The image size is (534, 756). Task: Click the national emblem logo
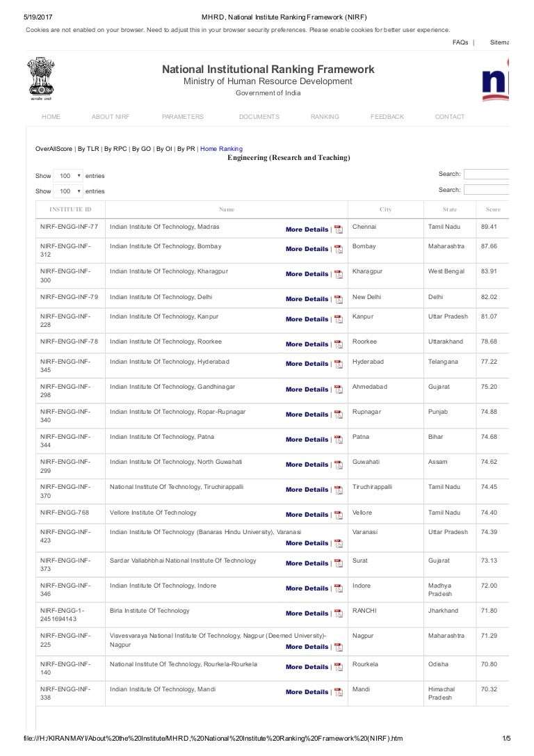[41, 80]
